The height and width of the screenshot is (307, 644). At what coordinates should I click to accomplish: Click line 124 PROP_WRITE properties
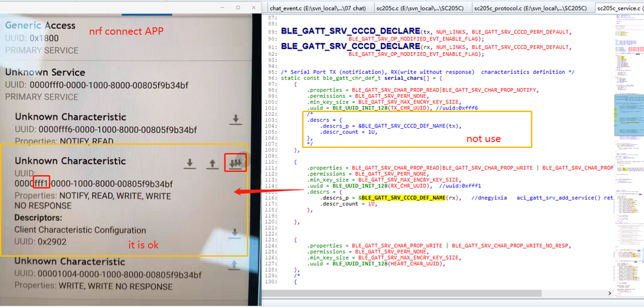[x=439, y=245]
